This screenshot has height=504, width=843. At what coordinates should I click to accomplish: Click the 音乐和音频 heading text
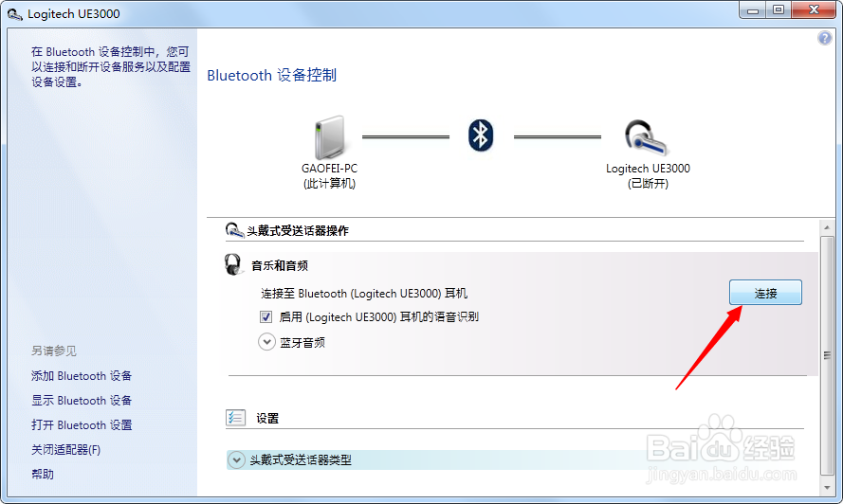(280, 265)
